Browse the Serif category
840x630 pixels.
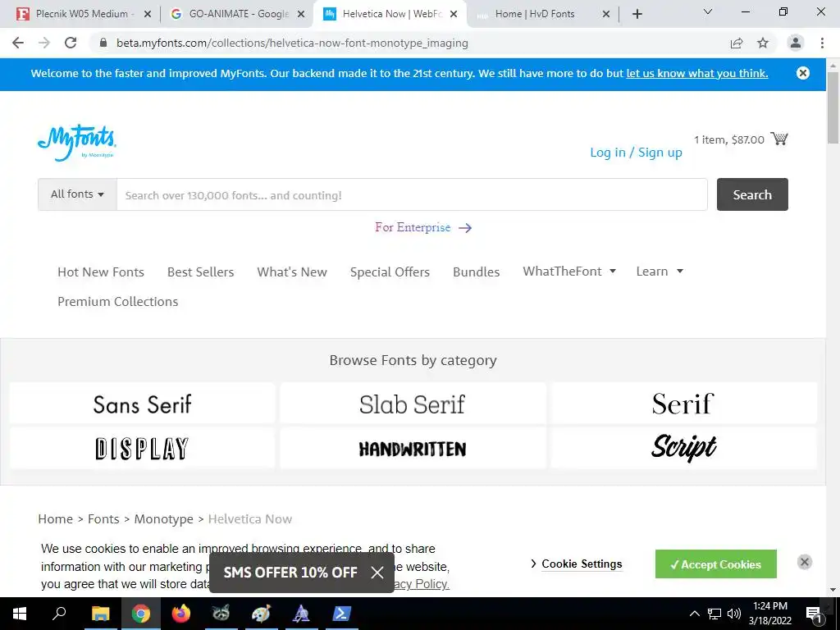pos(683,404)
